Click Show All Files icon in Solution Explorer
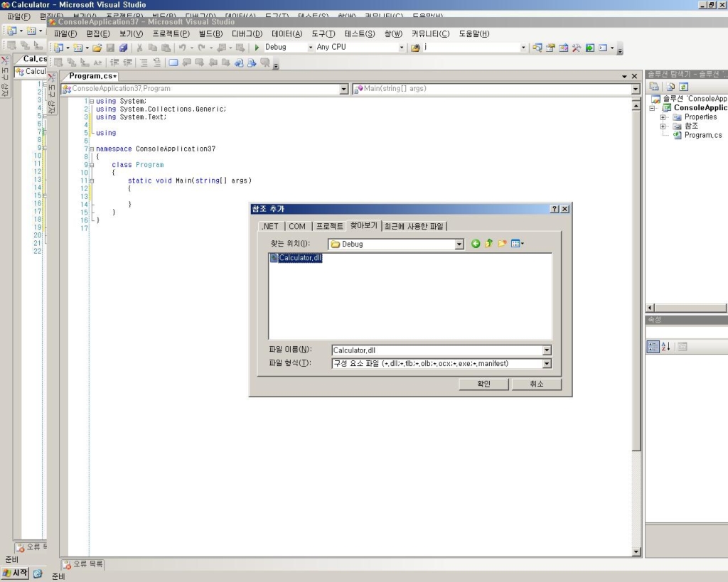The width and height of the screenshot is (728, 582). pos(670,87)
